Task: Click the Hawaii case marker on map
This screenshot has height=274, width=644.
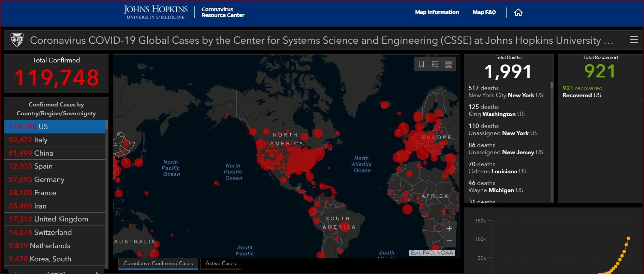Action: pyautogui.click(x=216, y=184)
